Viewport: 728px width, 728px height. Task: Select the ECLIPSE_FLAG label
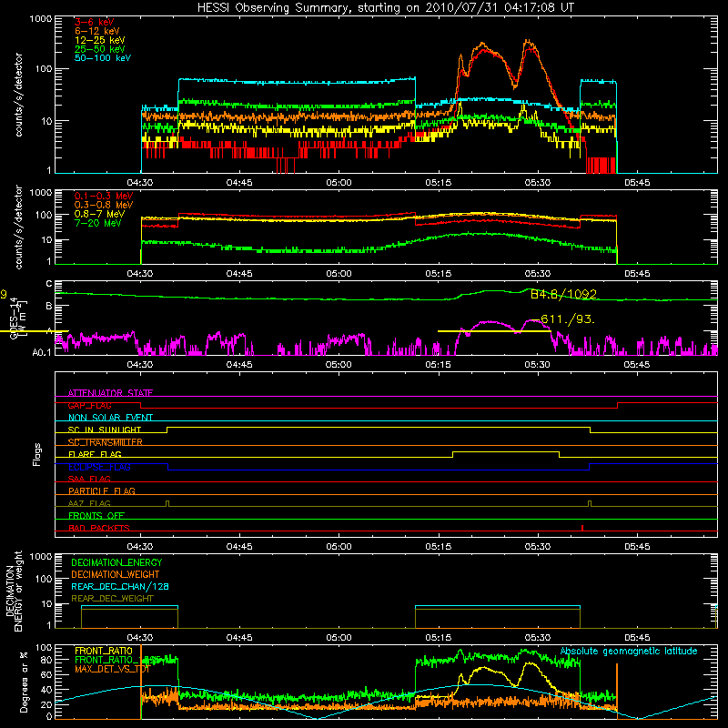click(x=99, y=467)
